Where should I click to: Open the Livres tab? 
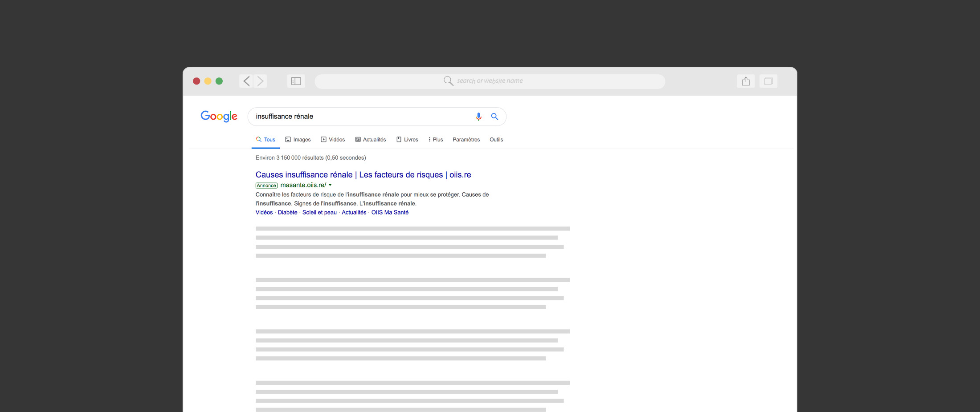tap(407, 140)
